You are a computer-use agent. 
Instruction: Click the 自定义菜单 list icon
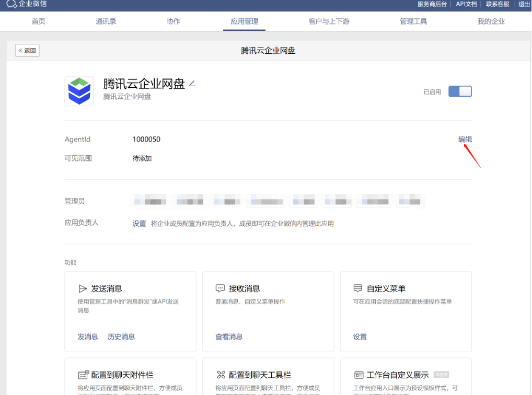pyautogui.click(x=357, y=288)
